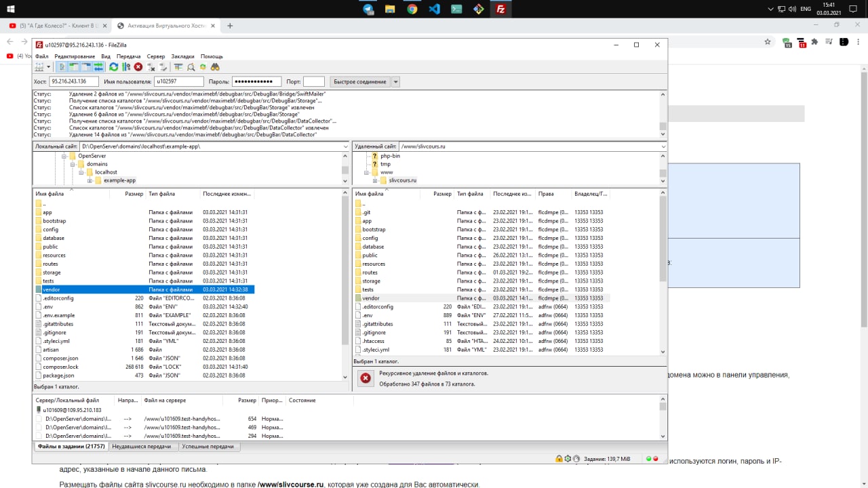Open the Site Manager dropdown arrow

click(x=48, y=67)
